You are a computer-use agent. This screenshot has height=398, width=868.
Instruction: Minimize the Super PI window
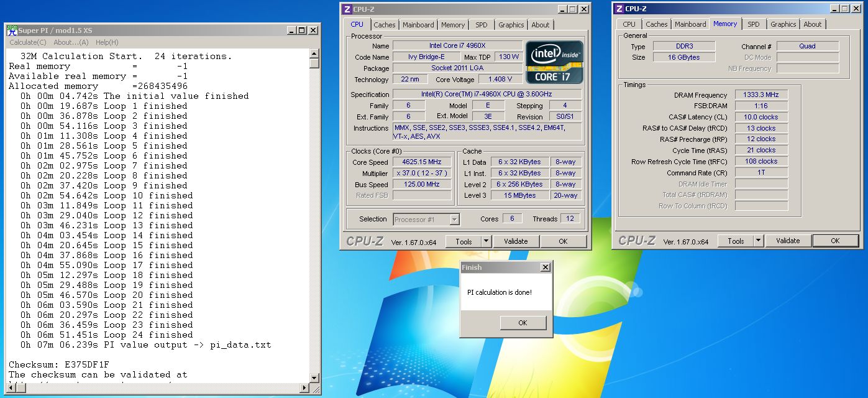pyautogui.click(x=291, y=30)
